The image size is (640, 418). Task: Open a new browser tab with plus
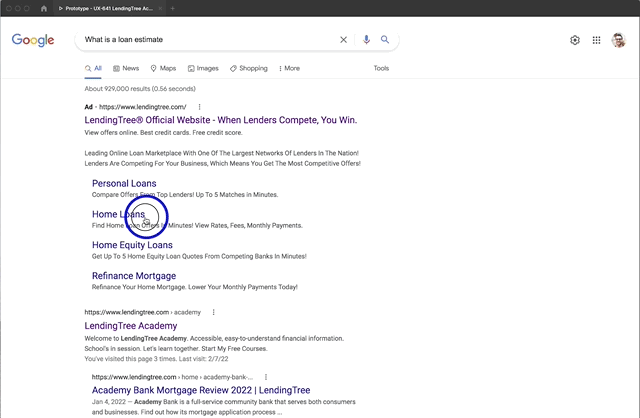[x=172, y=8]
